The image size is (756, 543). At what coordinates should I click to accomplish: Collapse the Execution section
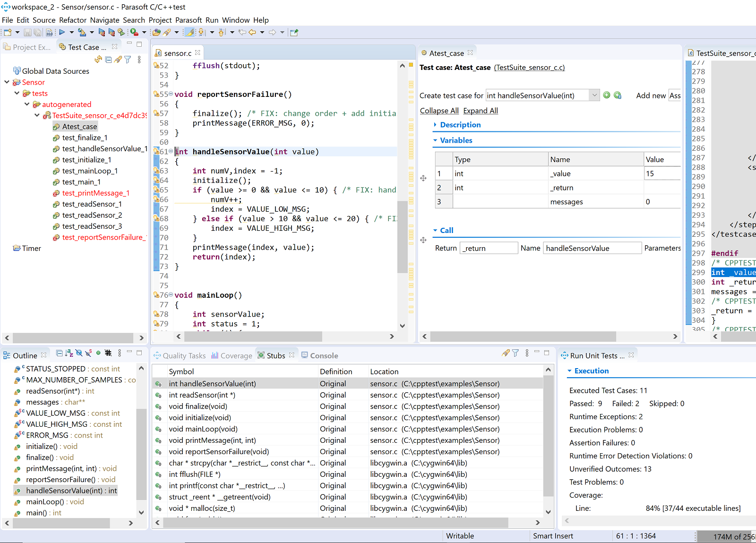[x=569, y=371]
